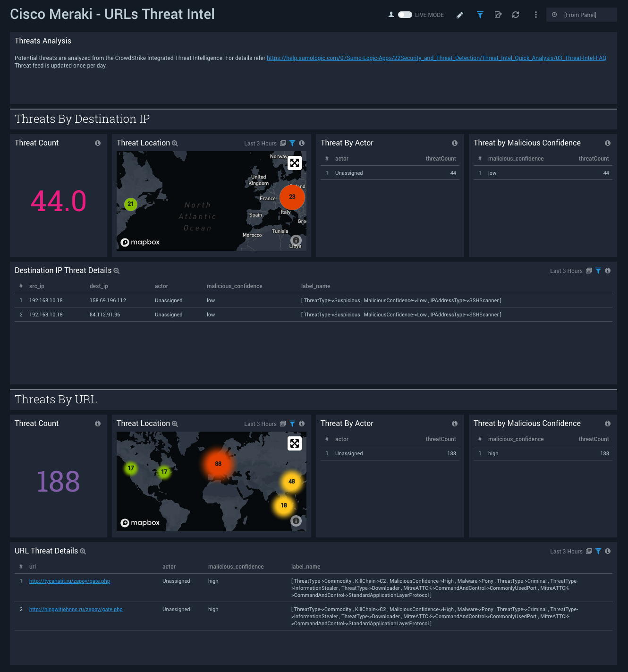This screenshot has height=672, width=628.
Task: Toggle the filter on Destination IP Threat Details
Action: click(x=598, y=271)
